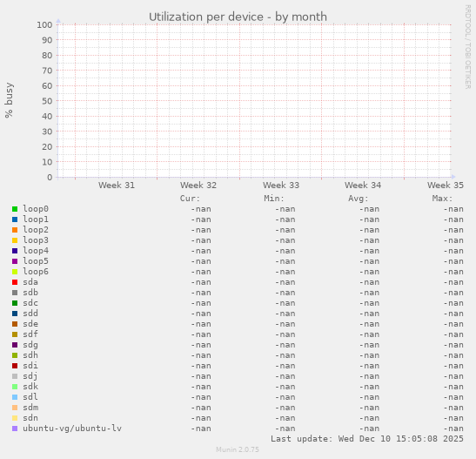Select the sdn legend label
Viewport: 476px width, 459px height.
click(x=30, y=418)
